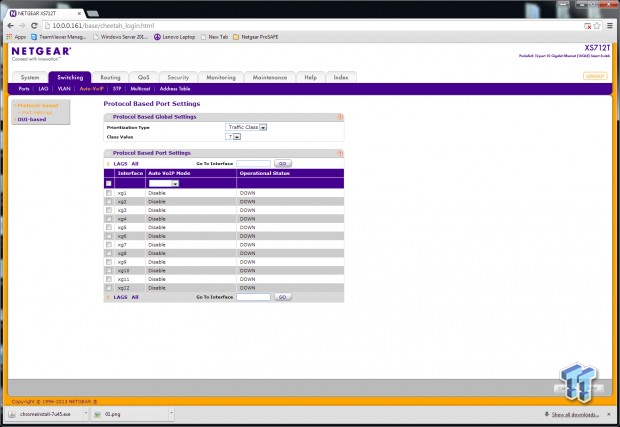Screen dimensions: 620x427
Task: Click the upper LAGS link
Action: coord(121,164)
